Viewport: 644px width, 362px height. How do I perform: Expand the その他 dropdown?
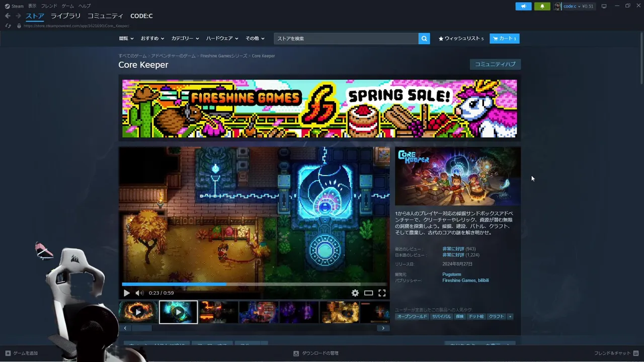tap(255, 38)
